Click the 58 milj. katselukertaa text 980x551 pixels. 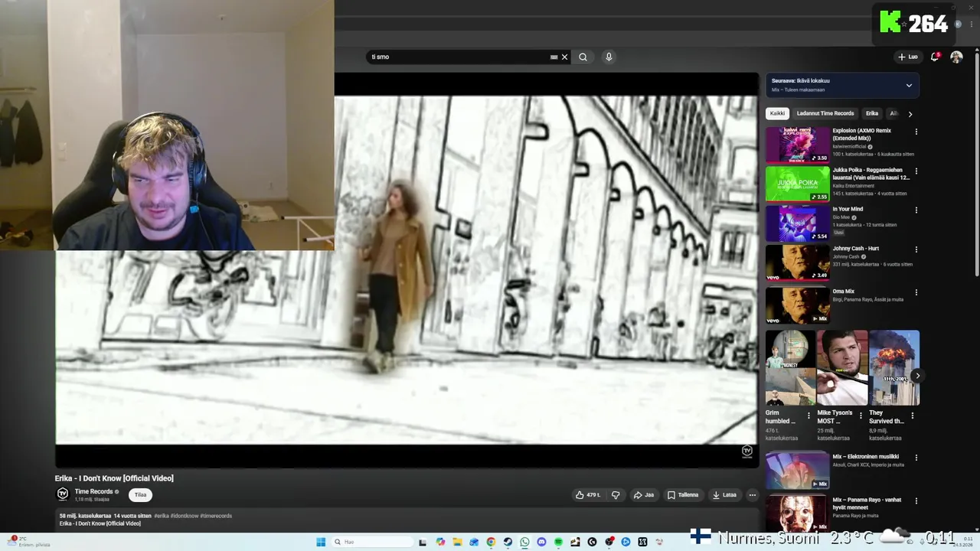tap(85, 516)
